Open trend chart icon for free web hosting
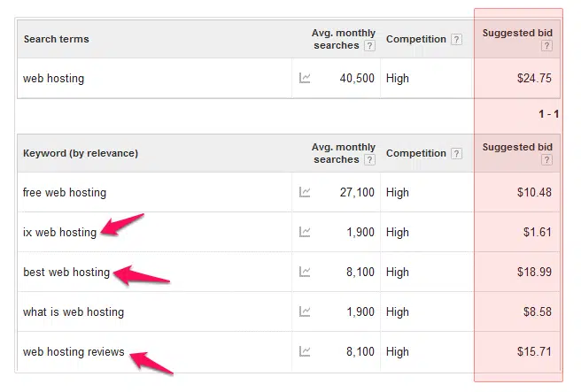581x392 pixels. 305,192
